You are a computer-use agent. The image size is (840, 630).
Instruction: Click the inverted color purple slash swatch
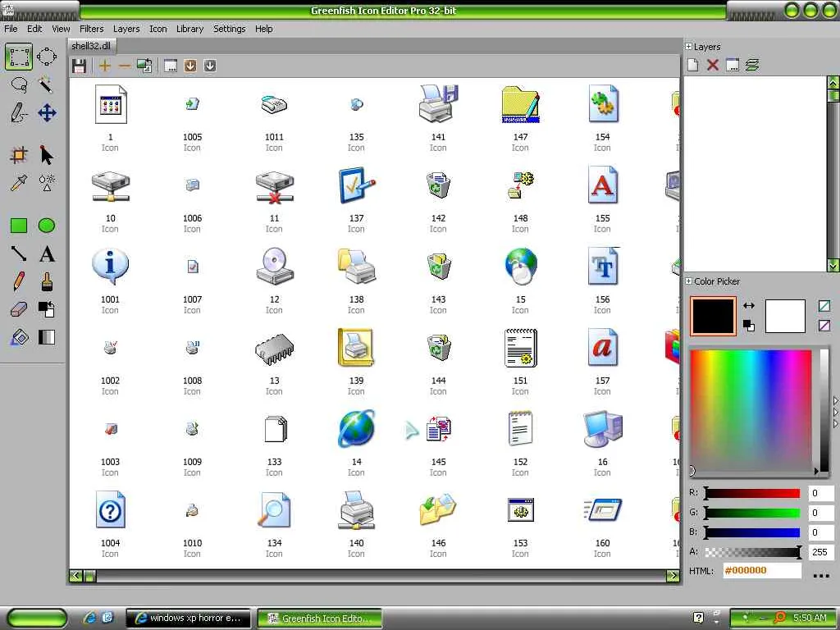824,325
